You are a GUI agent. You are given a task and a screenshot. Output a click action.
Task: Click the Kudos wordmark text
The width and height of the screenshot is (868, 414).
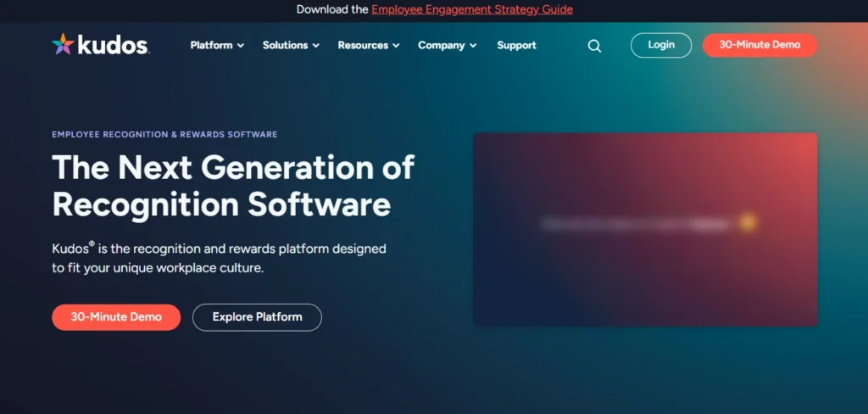click(x=113, y=45)
